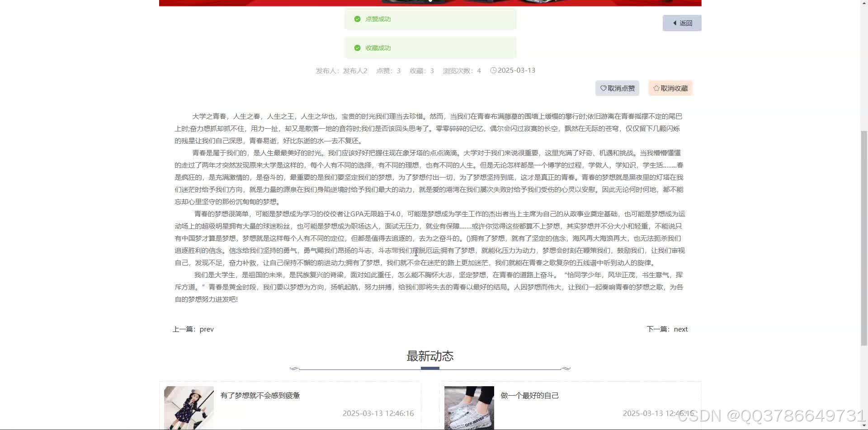This screenshot has width=868, height=430.
Task: Toggle off the favorite using 取消收藏
Action: tap(670, 88)
